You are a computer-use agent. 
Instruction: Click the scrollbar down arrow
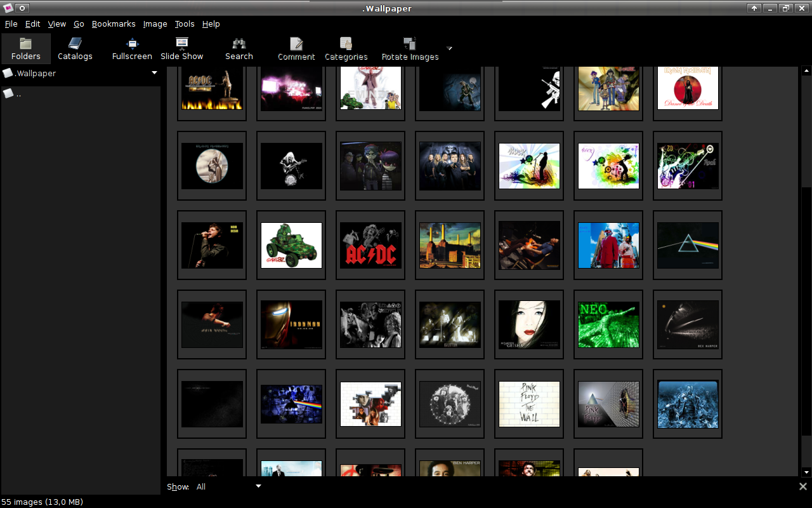806,472
